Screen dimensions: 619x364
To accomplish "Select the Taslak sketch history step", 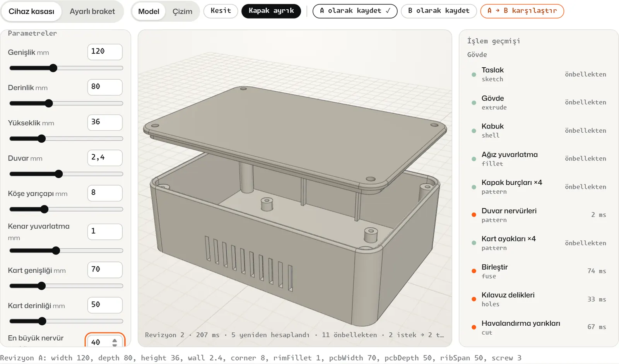I will (539, 74).
